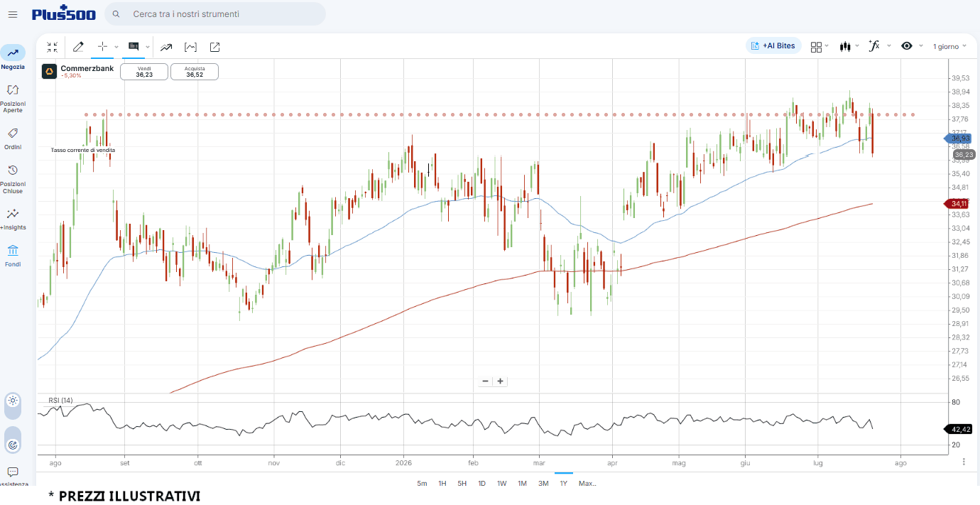Click the Tasso corrente di vendita label
The image size is (980, 505).
click(83, 151)
